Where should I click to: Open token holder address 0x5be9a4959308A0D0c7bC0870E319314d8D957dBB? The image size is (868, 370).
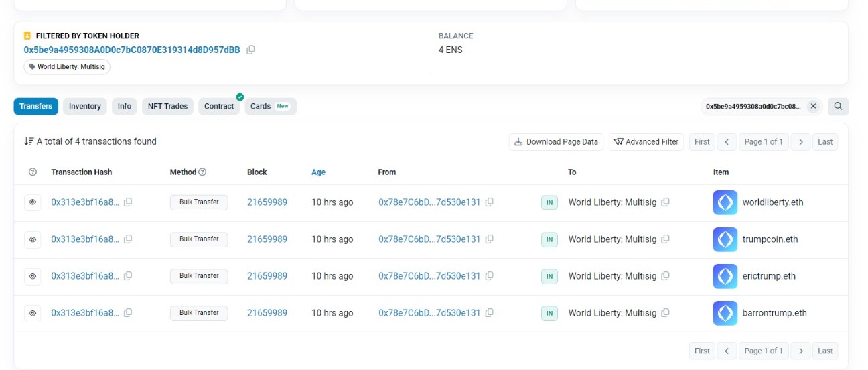click(x=132, y=50)
